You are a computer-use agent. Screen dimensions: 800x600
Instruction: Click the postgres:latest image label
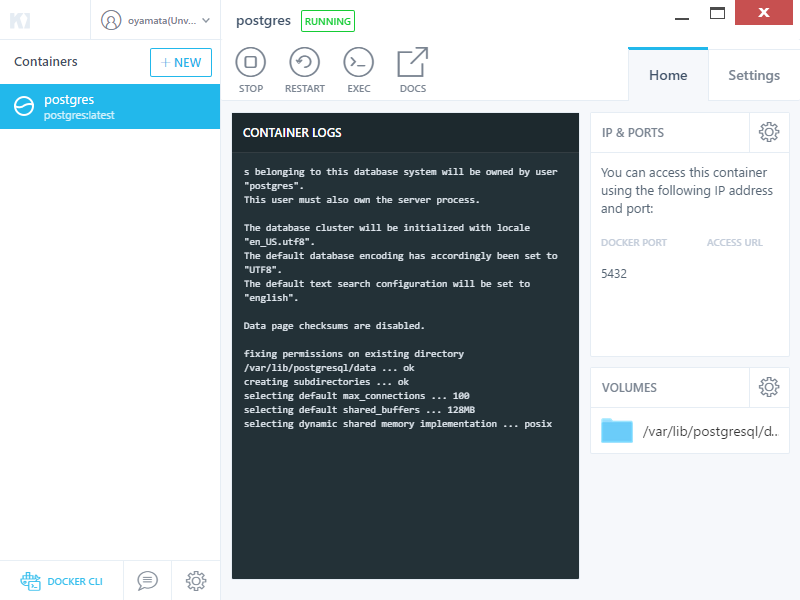coord(79,115)
